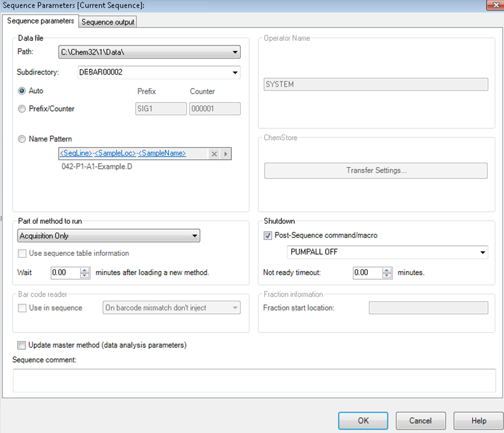Increase Not ready timeout with up arrow
This screenshot has height=433, width=504.
click(x=387, y=269)
